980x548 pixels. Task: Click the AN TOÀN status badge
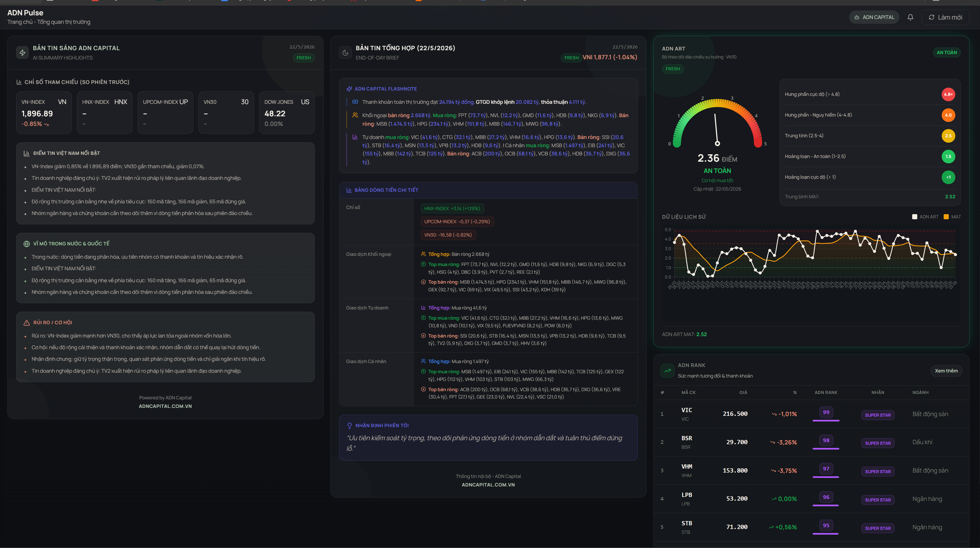(x=947, y=52)
